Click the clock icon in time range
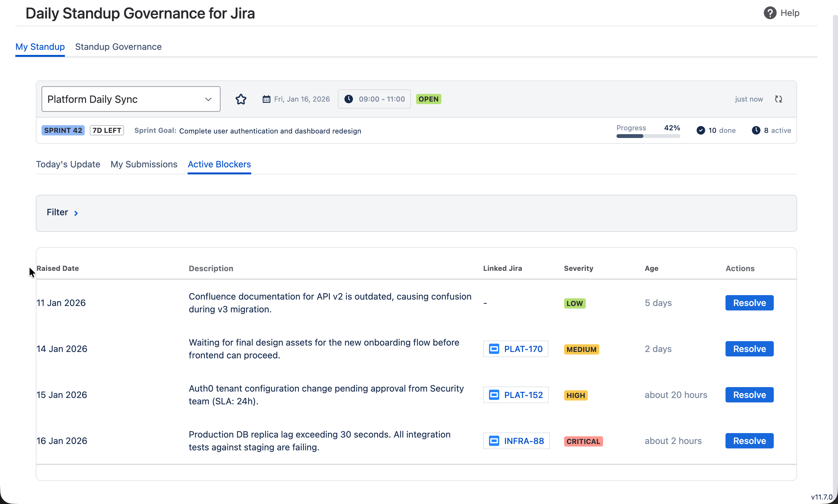The image size is (838, 504). point(348,99)
